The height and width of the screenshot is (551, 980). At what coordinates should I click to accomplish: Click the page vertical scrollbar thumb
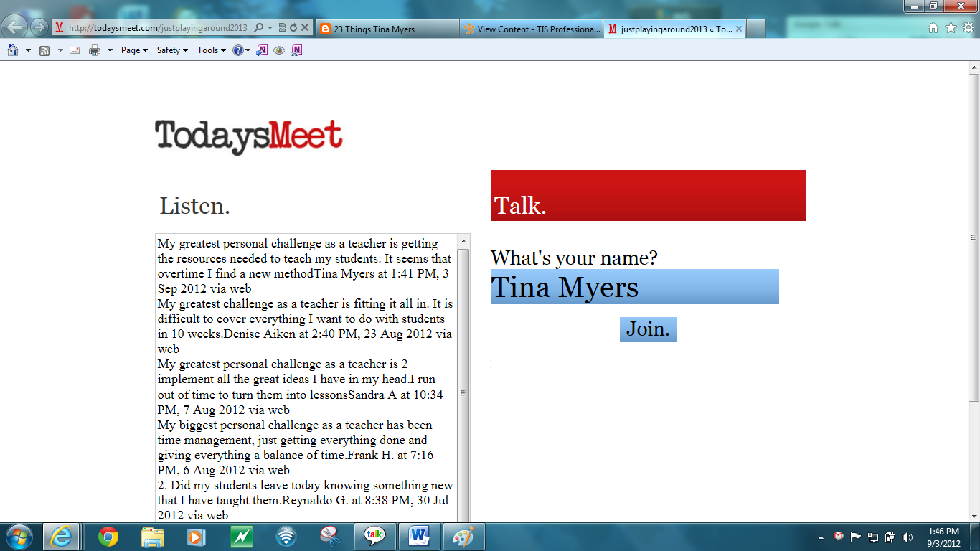[974, 237]
